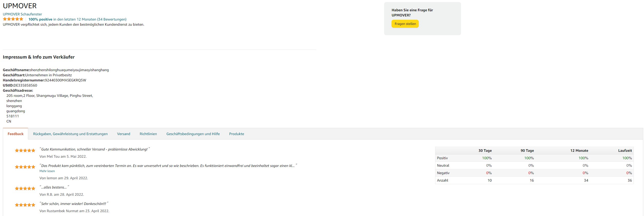Click the Geschäftsadresse label

(x=18, y=90)
